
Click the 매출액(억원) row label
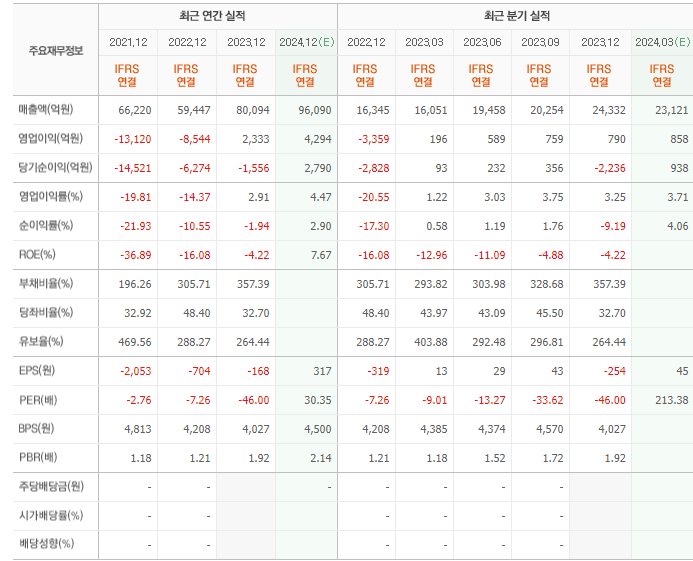[46, 109]
